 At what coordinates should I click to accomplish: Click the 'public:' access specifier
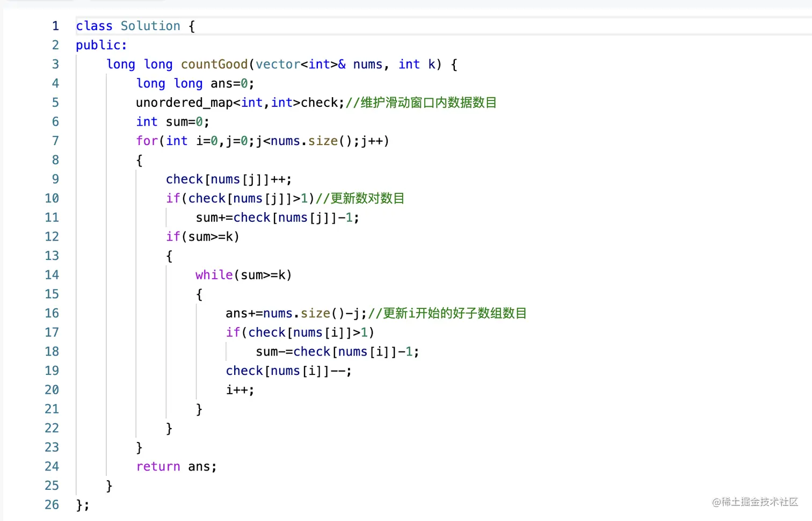tap(102, 45)
